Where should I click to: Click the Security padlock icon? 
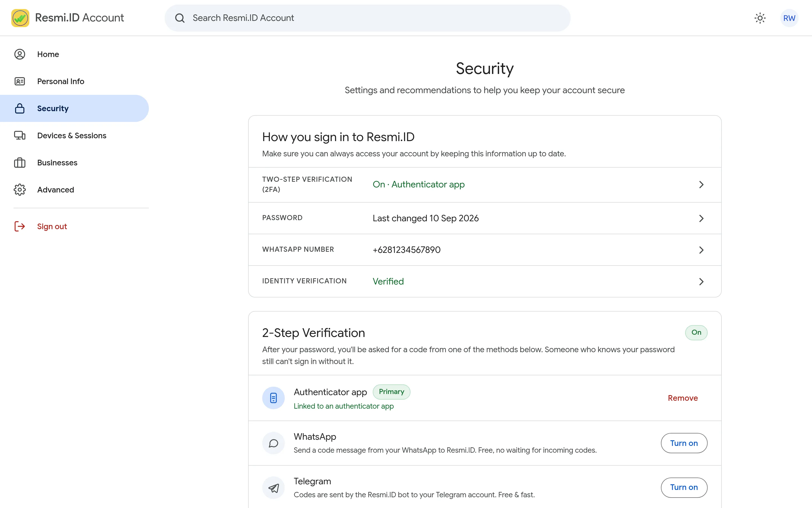pos(20,108)
